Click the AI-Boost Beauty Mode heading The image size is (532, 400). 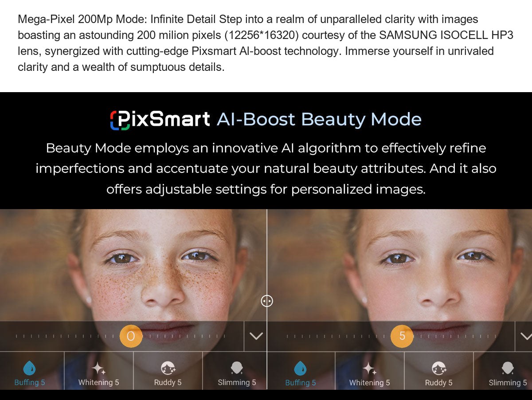coord(319,120)
